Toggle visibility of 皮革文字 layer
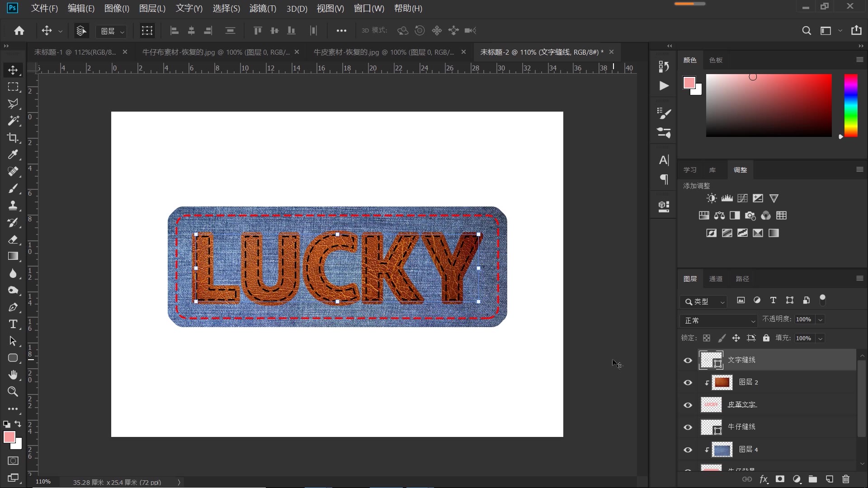868x488 pixels. [x=688, y=405]
